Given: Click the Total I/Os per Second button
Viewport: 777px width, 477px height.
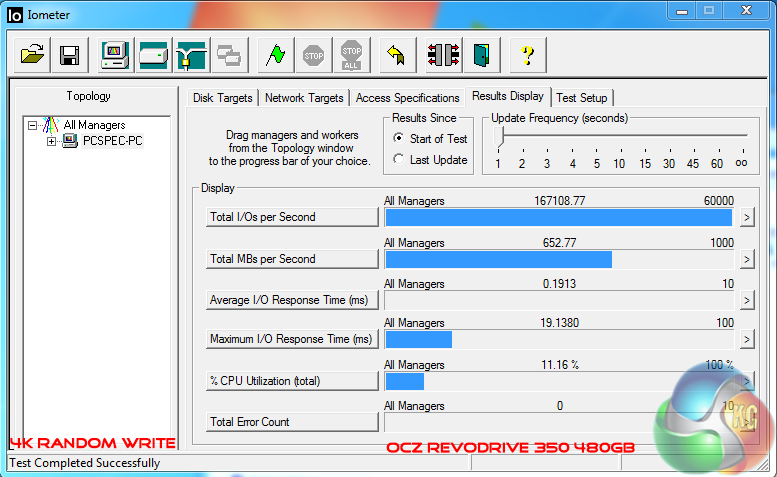Looking at the screenshot, I should (292, 217).
